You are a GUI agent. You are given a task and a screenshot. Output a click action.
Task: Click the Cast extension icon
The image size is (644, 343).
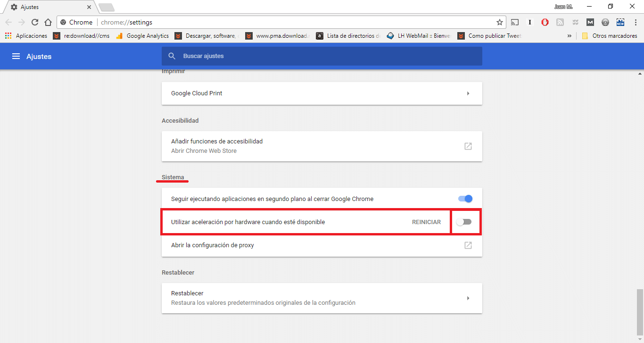(515, 22)
